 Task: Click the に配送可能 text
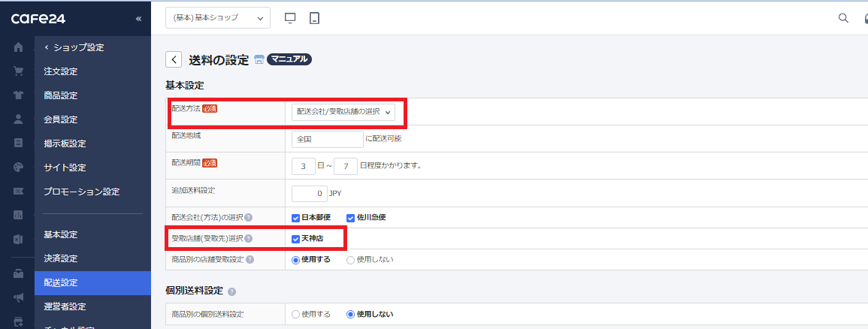383,139
